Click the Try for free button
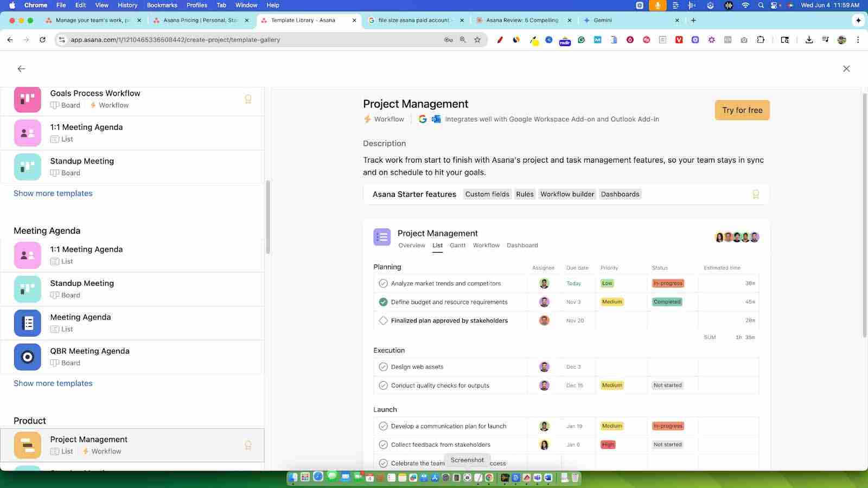 742,110
